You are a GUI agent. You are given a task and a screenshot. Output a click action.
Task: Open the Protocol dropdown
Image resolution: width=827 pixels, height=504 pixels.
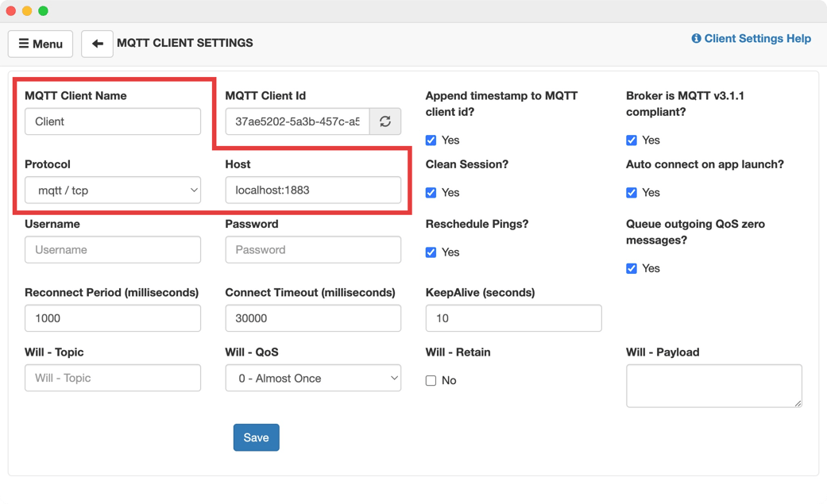click(x=112, y=190)
